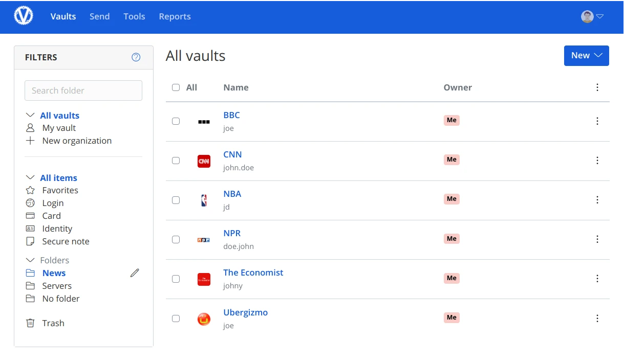Open the NPR login entry
The height and width of the screenshot is (364, 624).
click(232, 233)
